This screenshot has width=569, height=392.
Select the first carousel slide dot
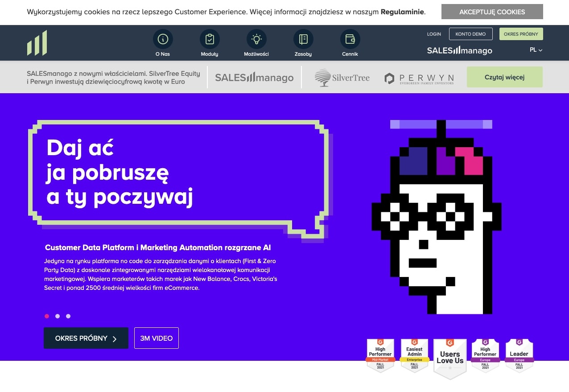tap(47, 316)
